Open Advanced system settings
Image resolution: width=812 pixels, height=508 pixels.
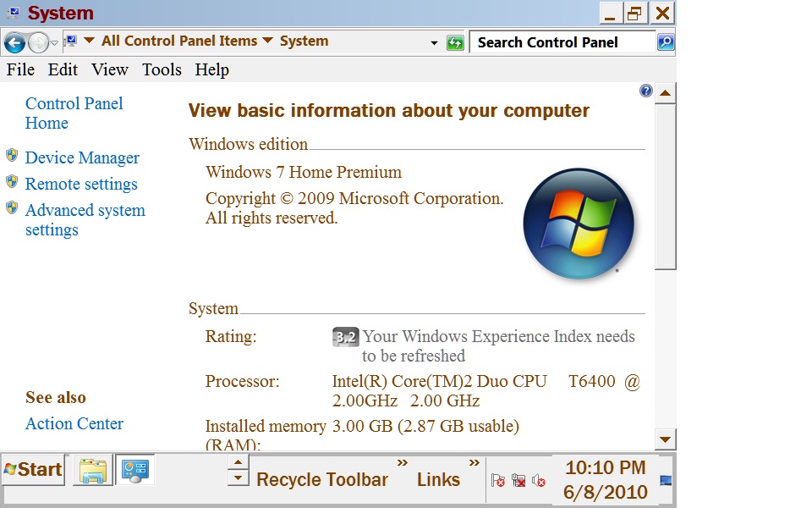85,220
